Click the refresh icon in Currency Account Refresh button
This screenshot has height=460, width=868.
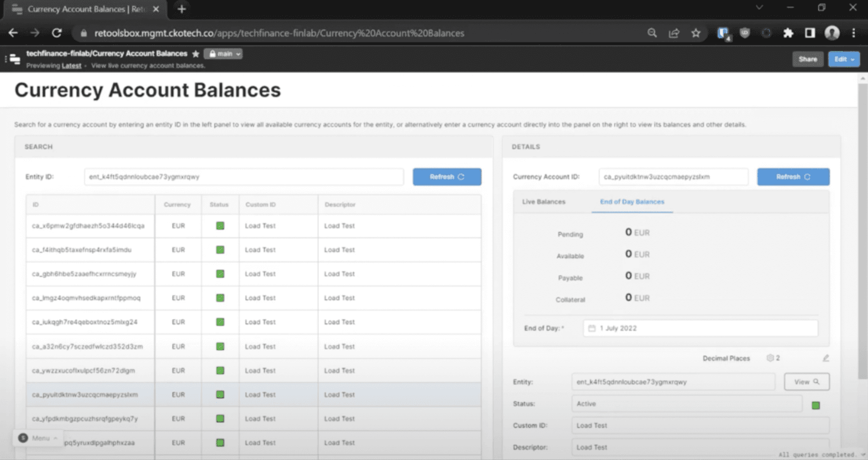coord(807,177)
